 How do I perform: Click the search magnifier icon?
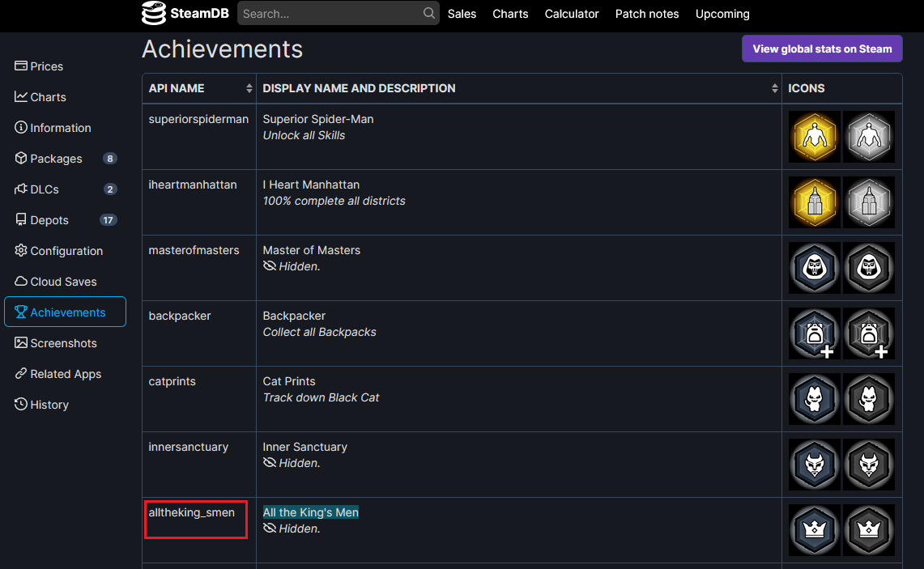[429, 13]
